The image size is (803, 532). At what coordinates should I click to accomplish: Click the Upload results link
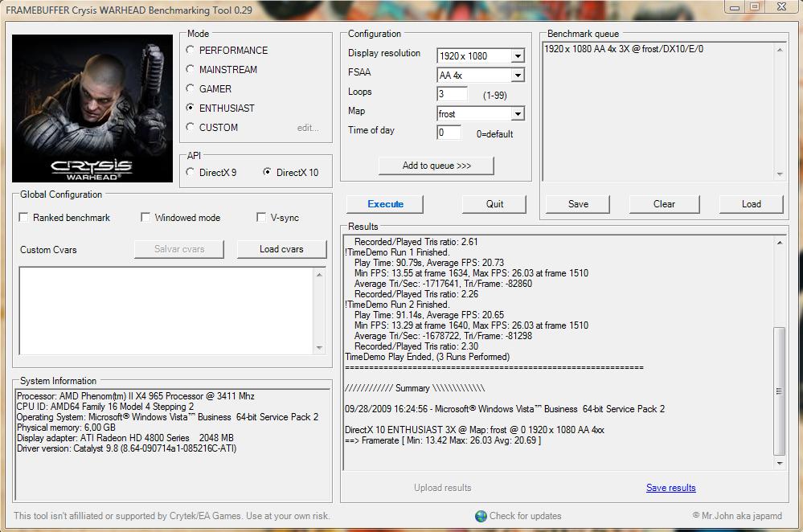[442, 488]
